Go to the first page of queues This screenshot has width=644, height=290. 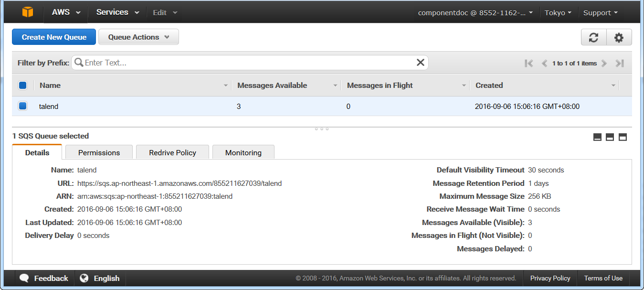[528, 63]
